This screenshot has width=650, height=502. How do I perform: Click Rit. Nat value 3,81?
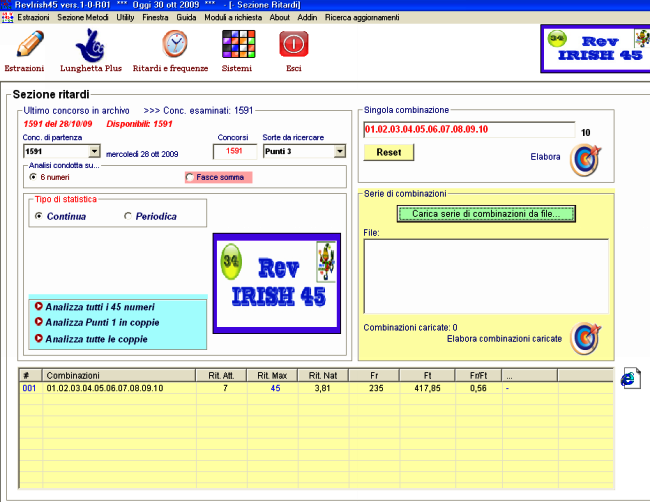click(322, 388)
